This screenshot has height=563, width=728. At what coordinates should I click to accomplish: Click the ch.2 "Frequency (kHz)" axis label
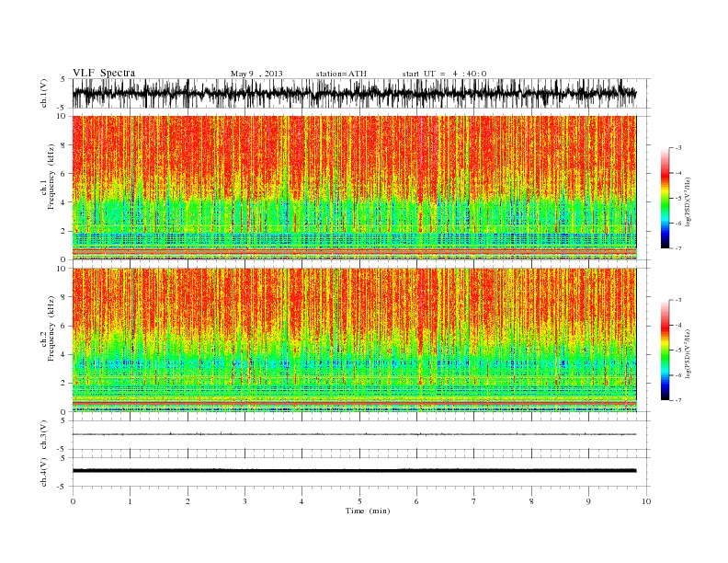point(51,328)
